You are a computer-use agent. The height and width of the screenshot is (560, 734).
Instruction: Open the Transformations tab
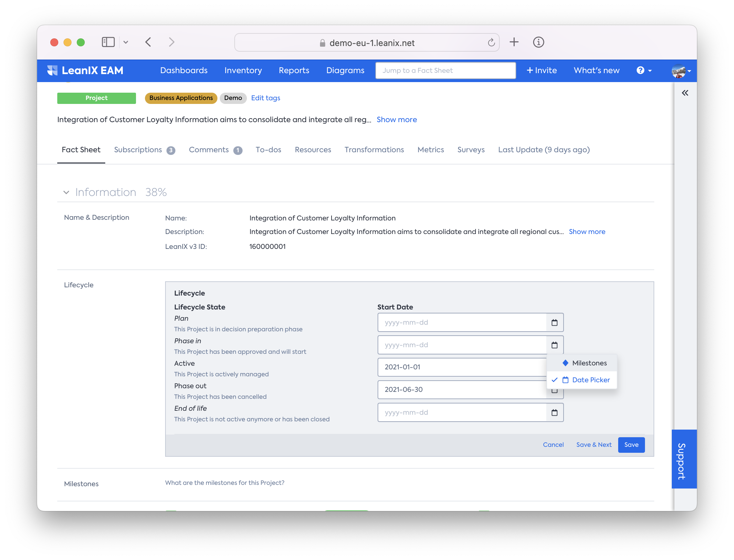374,150
